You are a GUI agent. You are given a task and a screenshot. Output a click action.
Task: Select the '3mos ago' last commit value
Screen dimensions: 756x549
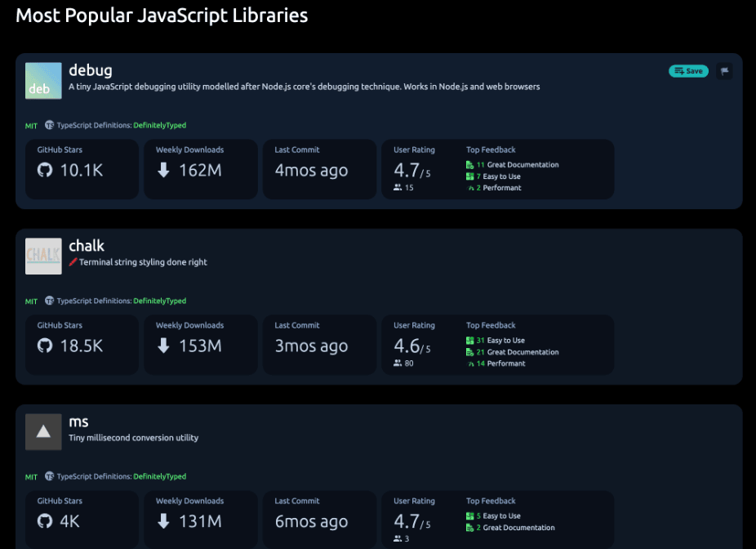click(x=312, y=346)
